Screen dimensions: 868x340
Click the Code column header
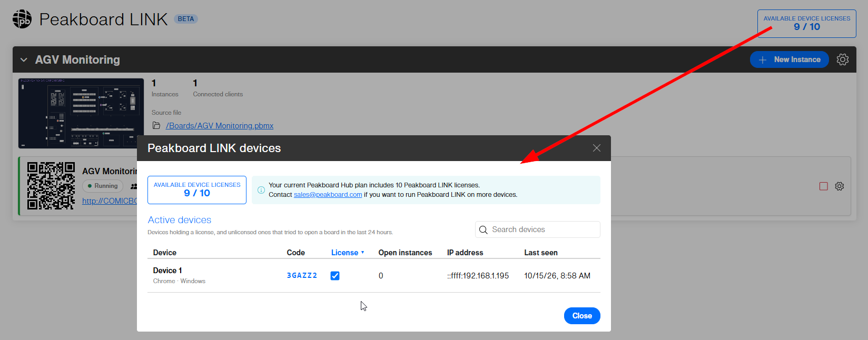(296, 253)
